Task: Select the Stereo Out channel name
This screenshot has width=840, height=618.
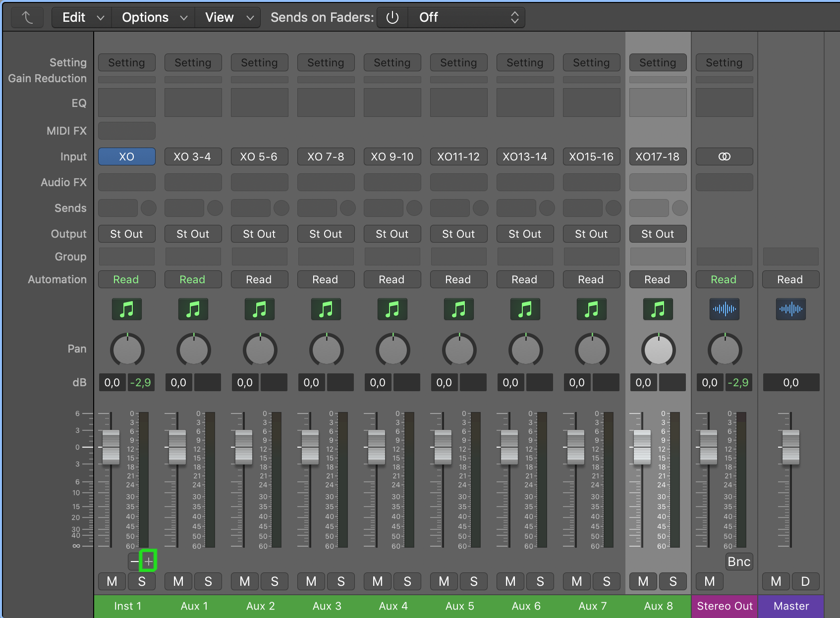Action: click(725, 606)
